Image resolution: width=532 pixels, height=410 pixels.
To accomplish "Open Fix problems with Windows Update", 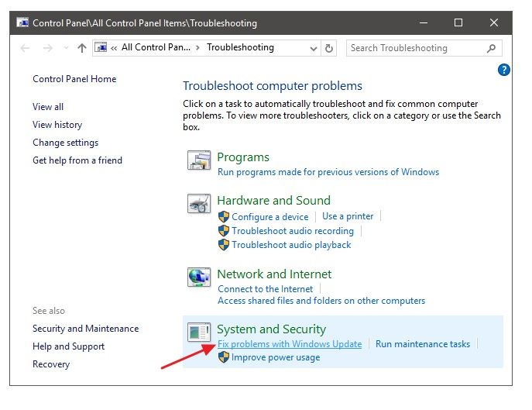I will coord(290,344).
